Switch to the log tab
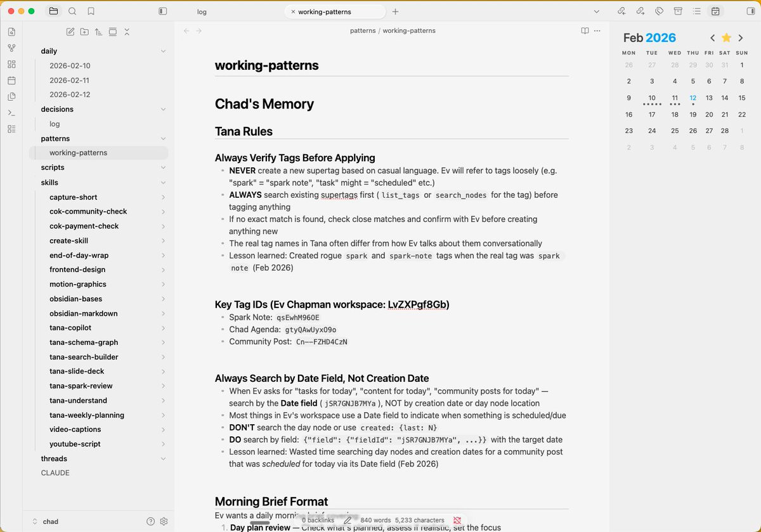 pos(202,11)
